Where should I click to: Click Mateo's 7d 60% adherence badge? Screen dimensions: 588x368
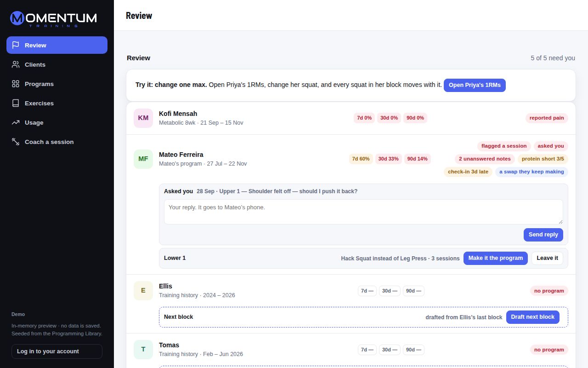point(361,159)
